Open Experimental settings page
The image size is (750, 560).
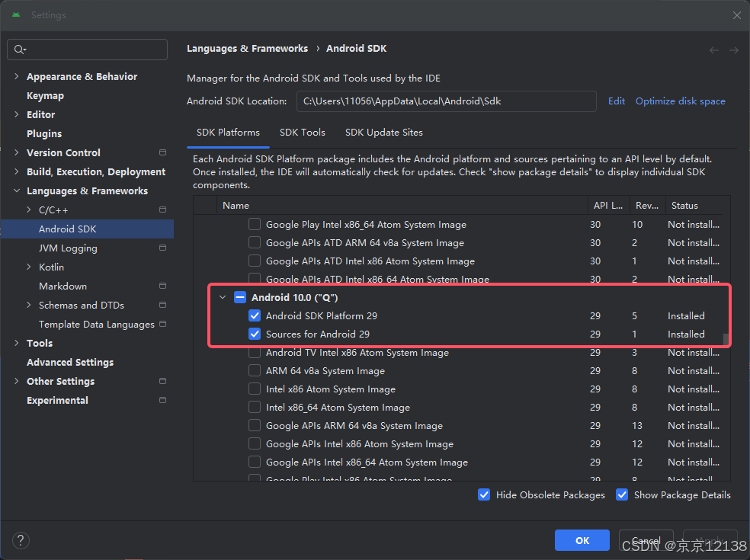click(x=57, y=401)
